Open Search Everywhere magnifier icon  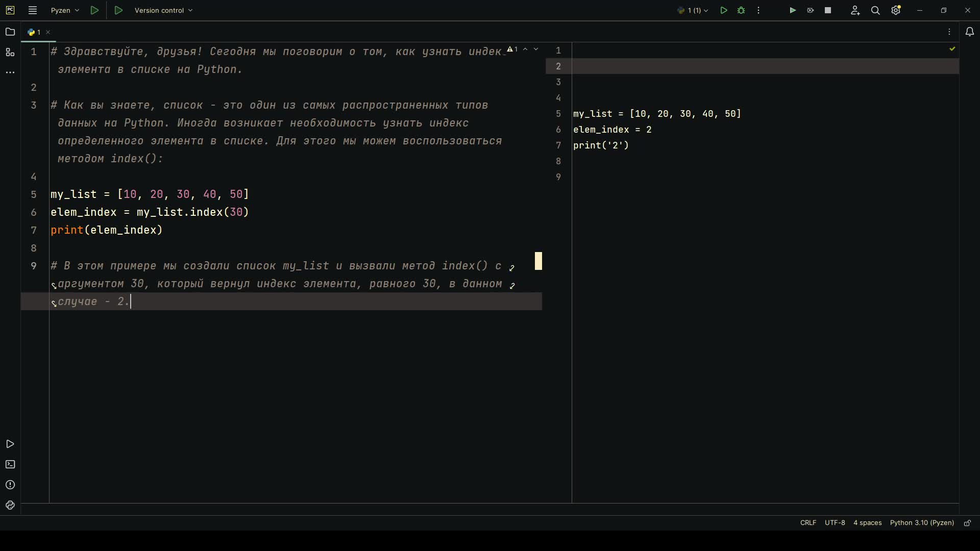point(875,10)
